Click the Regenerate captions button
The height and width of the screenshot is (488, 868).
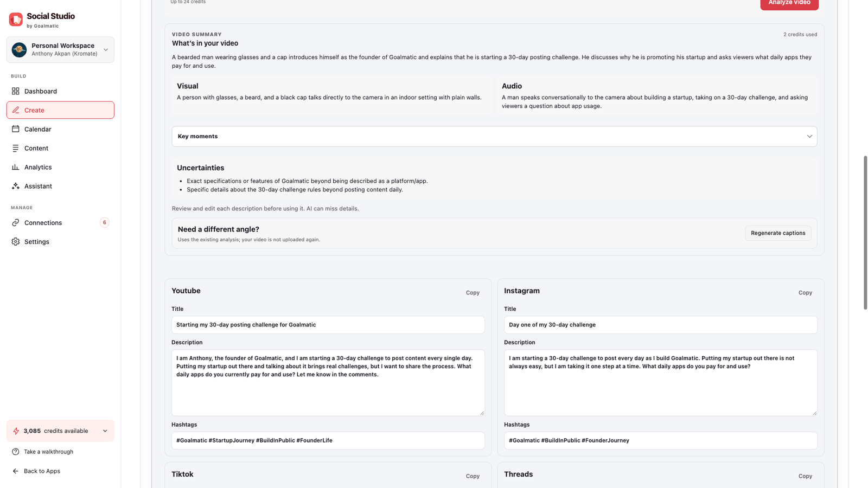[778, 233]
